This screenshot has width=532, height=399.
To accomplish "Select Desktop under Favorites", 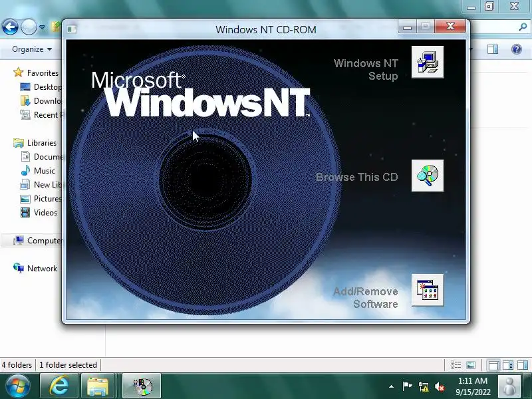I will [41, 87].
